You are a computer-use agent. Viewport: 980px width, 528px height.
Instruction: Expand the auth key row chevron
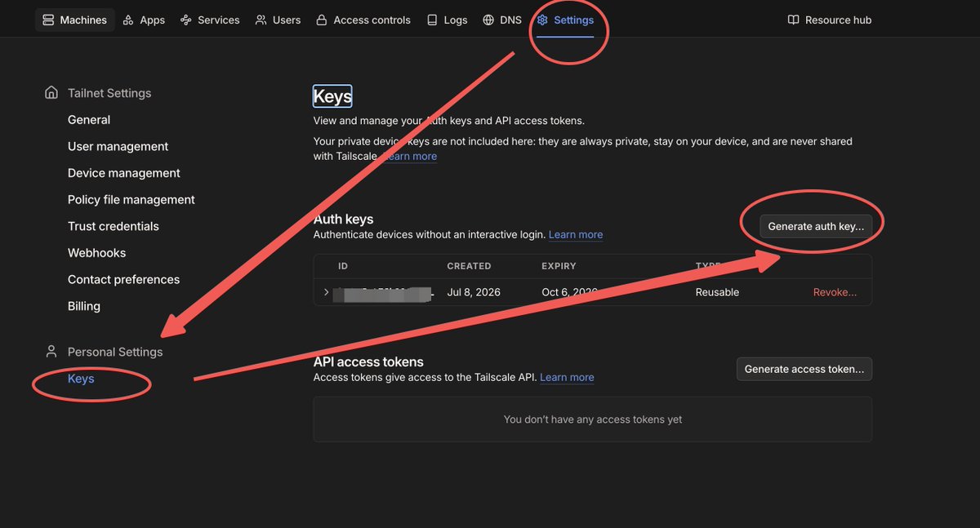click(327, 292)
